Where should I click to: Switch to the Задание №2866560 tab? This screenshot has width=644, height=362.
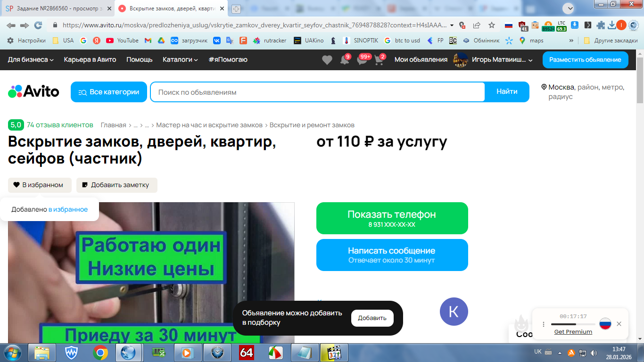click(58, 9)
